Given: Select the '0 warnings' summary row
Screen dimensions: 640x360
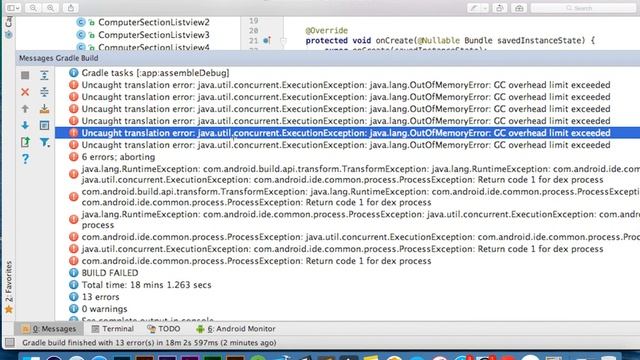Looking at the screenshot, I should [104, 309].
